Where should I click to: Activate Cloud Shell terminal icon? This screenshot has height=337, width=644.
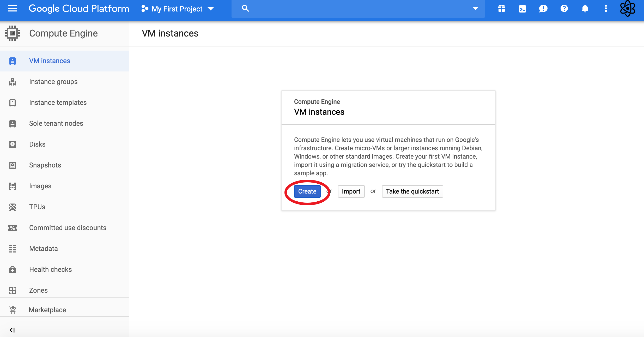(523, 9)
